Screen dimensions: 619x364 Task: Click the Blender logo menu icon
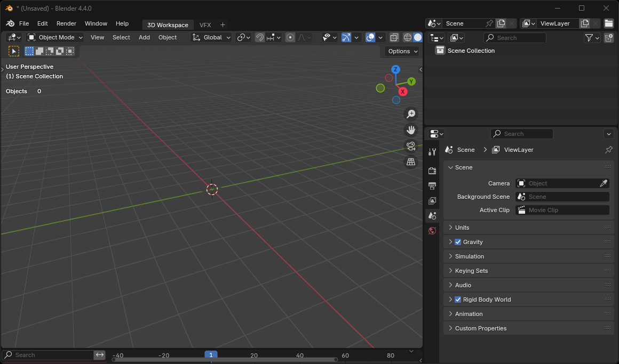click(x=10, y=23)
